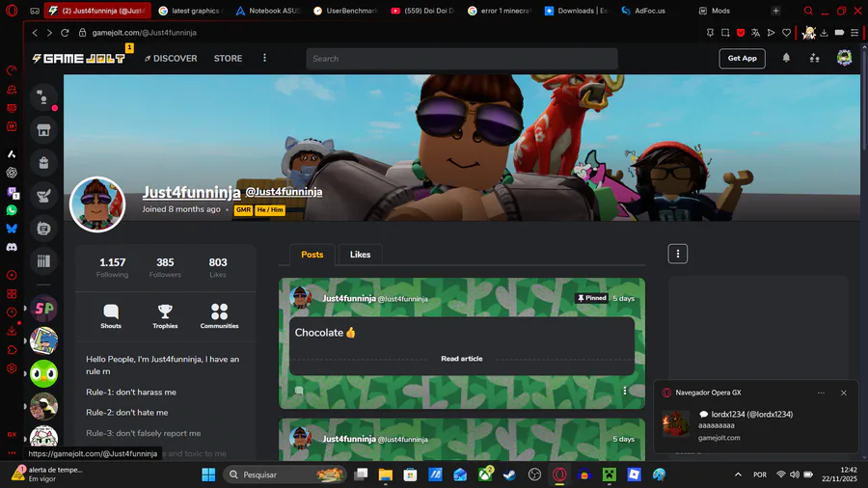The image size is (868, 488).
Task: Switch to latest graphics browser tab
Action: 190,11
